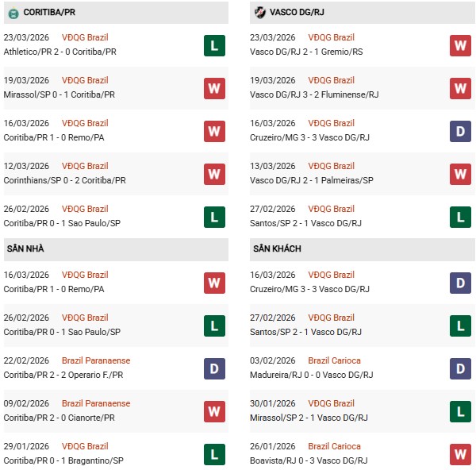This screenshot has width=476, height=470.
Task: Open Brazil Paranaense link dated 22/02/2026
Action: (96, 360)
